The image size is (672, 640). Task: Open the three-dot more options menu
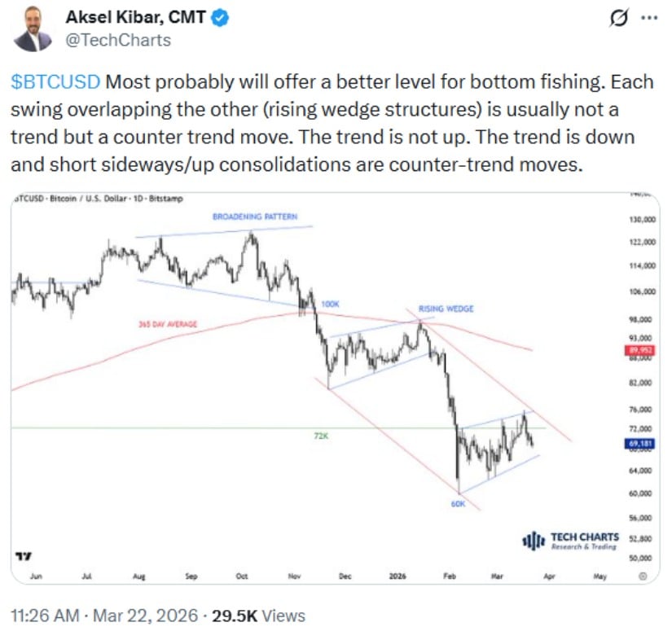tap(648, 17)
